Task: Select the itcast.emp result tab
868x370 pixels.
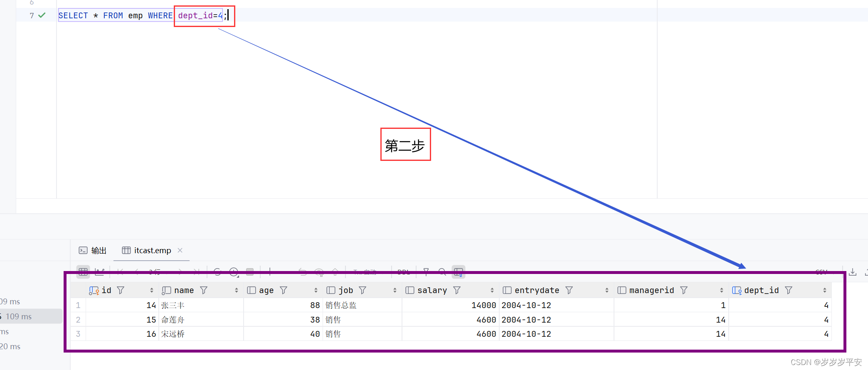Action: click(x=146, y=250)
